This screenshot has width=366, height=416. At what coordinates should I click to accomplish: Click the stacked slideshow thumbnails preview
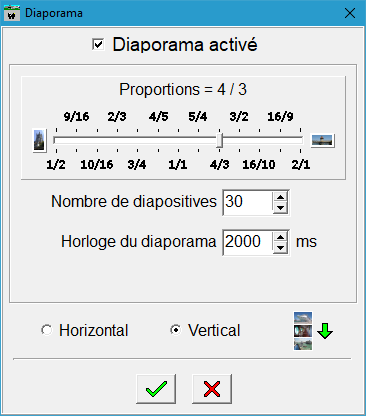pos(303,331)
